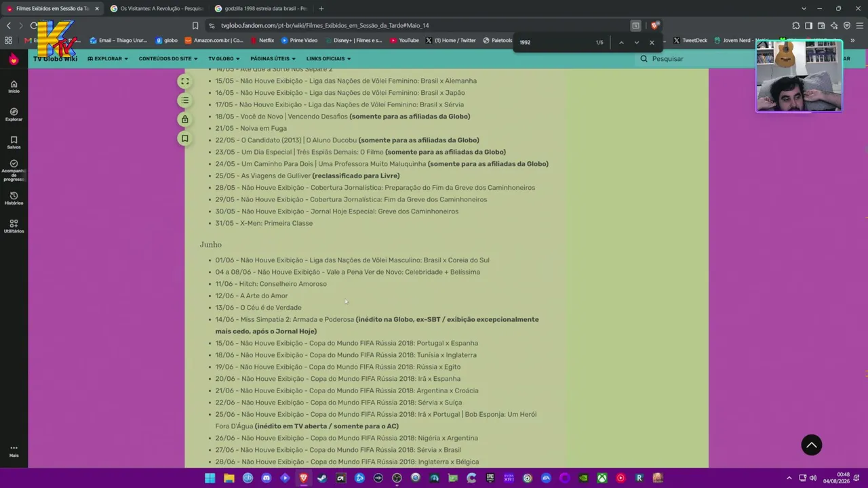Open the Windows Start menu
The width and height of the screenshot is (868, 488).
coord(210,478)
